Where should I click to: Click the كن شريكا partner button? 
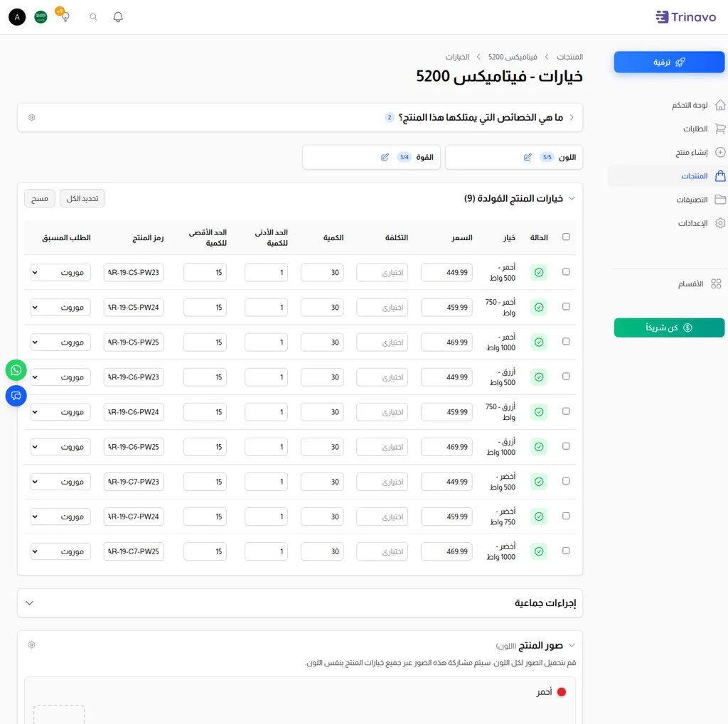669,328
